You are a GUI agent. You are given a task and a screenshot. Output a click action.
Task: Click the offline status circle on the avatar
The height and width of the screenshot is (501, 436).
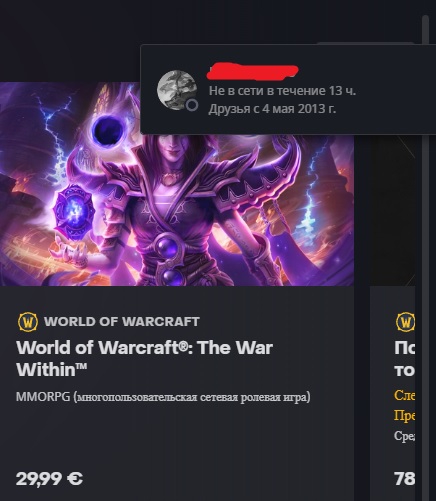coord(192,105)
